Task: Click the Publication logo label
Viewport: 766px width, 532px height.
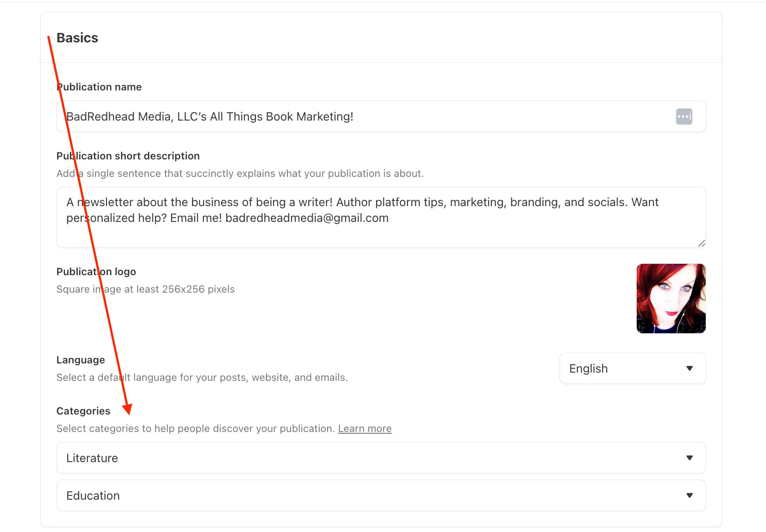Action: coord(96,272)
